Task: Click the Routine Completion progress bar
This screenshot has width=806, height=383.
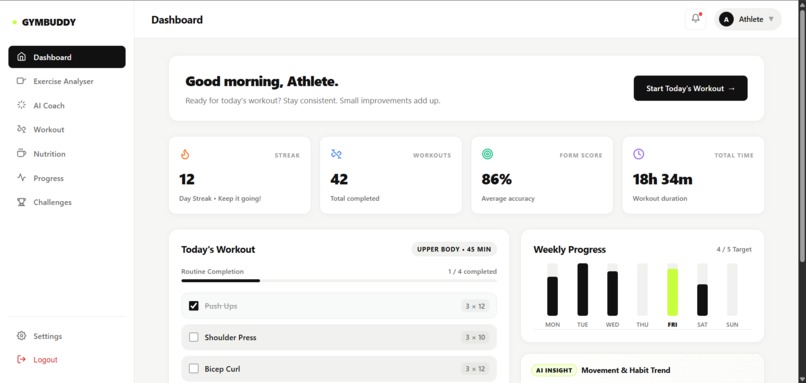Action: click(x=339, y=281)
